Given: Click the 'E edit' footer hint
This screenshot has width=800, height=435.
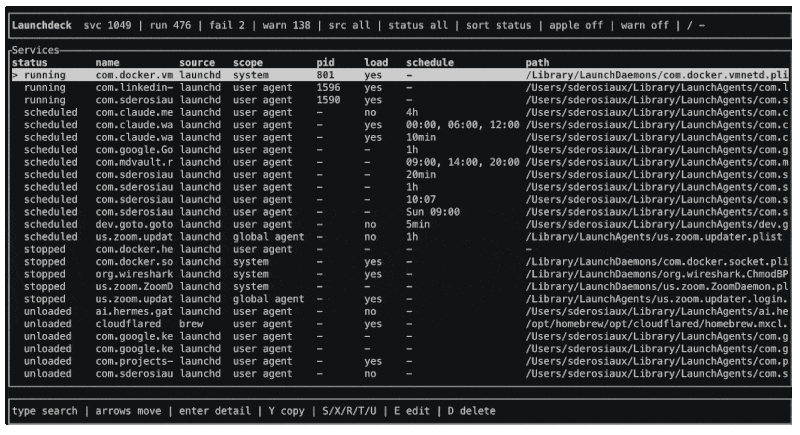Looking at the screenshot, I should pyautogui.click(x=412, y=411).
